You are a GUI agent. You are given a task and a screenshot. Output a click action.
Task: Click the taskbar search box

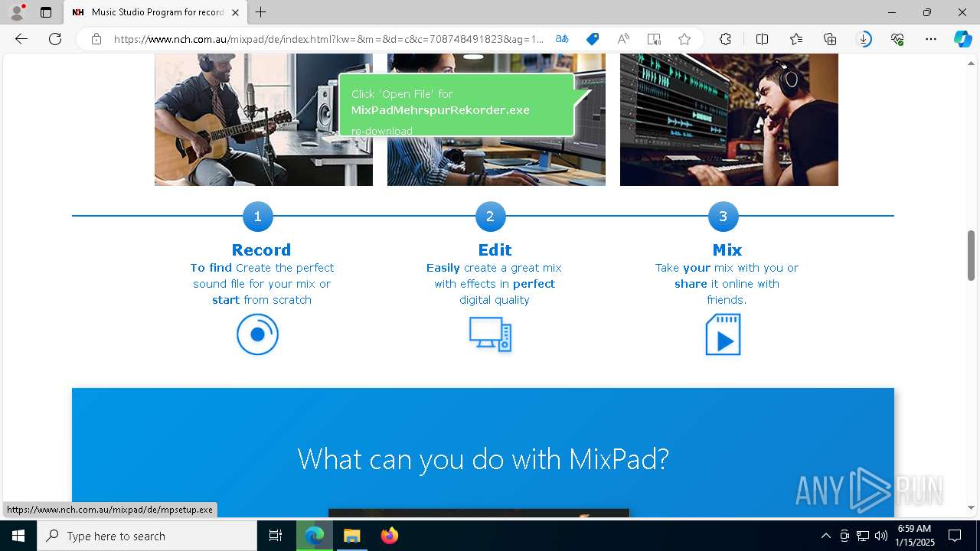tap(147, 536)
